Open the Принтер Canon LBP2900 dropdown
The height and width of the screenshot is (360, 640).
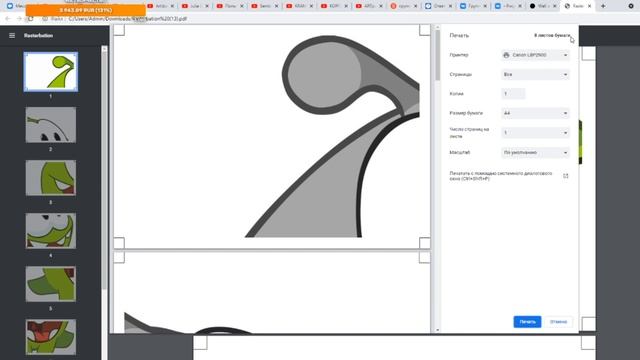(535, 55)
